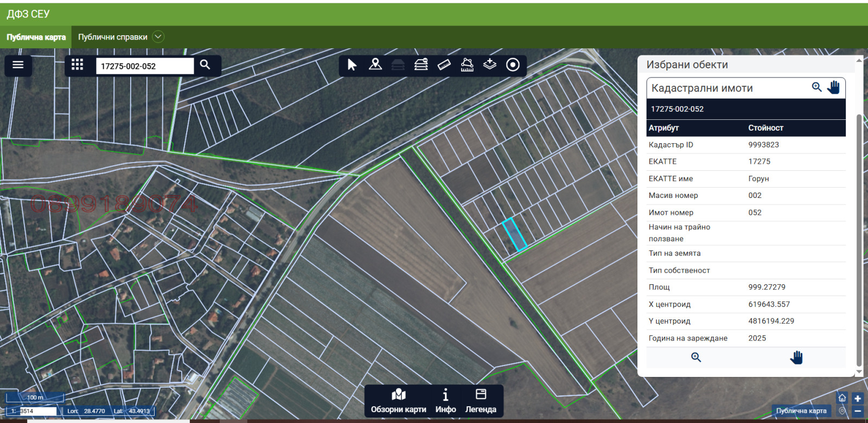Image resolution: width=868 pixels, height=423 pixels.
Task: Activate the map location pin tool
Action: (x=375, y=65)
